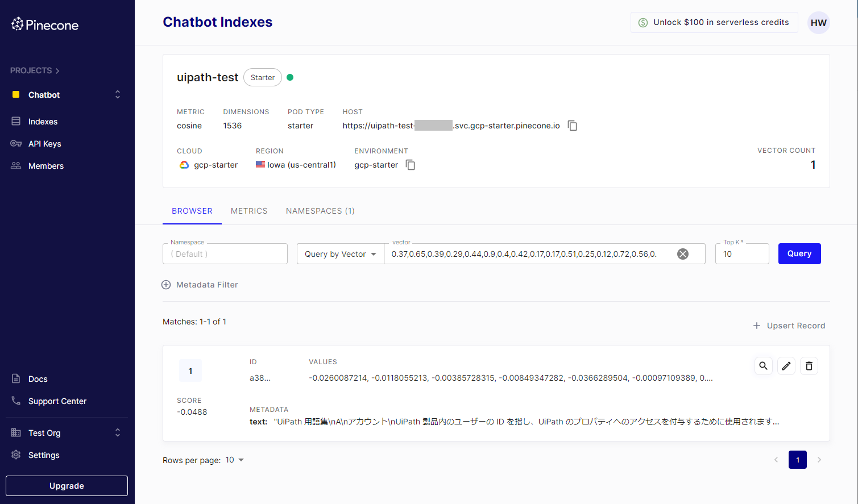Screen dimensions: 858x504
Task: Expand the Chatbot project switcher
Action: click(x=118, y=94)
